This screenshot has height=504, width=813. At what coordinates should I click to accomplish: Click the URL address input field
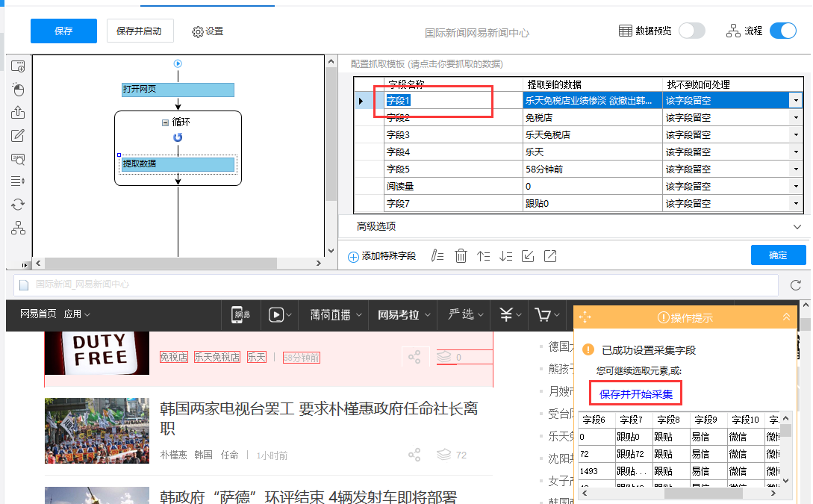click(396, 284)
